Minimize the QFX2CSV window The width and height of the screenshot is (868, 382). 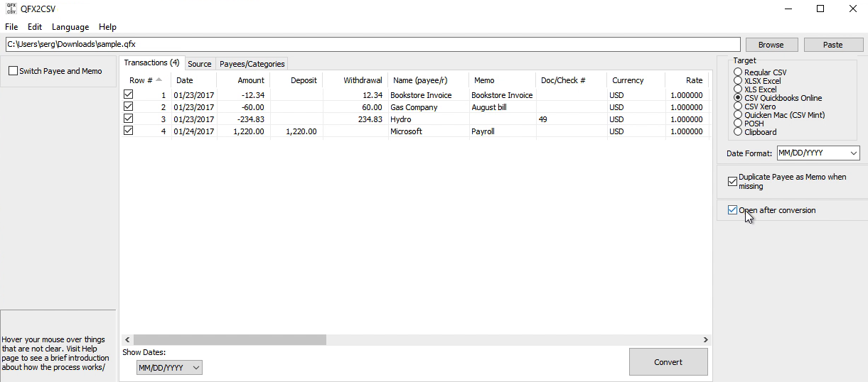pos(788,9)
